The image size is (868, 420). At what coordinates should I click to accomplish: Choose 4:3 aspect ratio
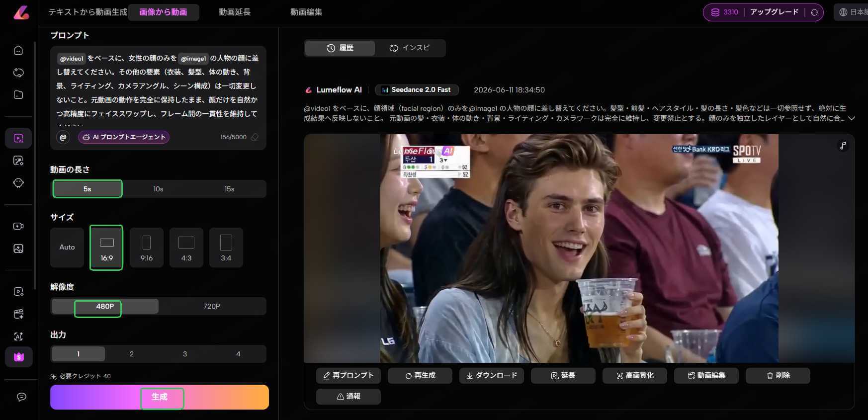(186, 247)
